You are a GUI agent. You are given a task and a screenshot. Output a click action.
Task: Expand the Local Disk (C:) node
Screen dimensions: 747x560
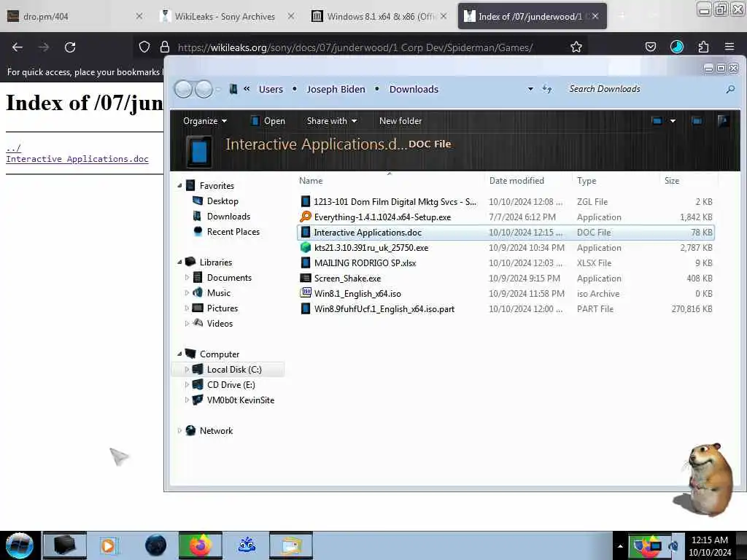(187, 370)
